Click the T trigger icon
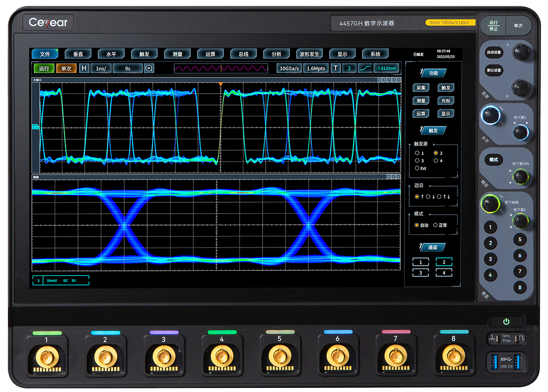 tap(335, 68)
